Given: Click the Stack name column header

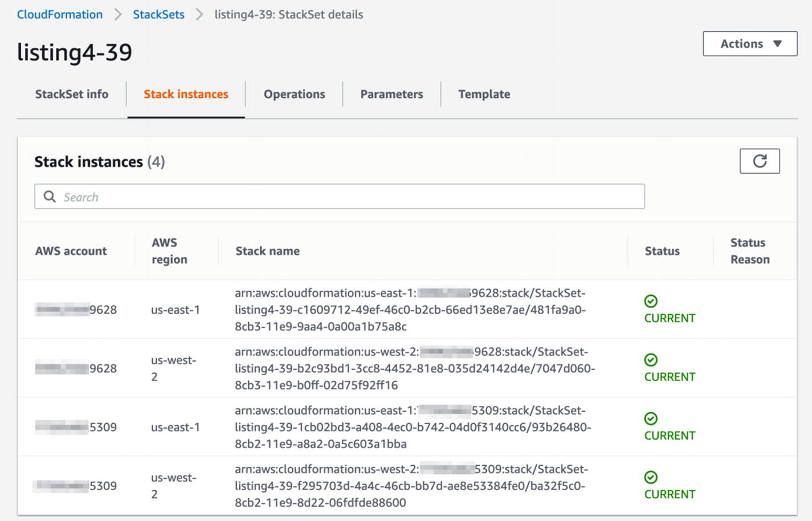Looking at the screenshot, I should [x=268, y=251].
